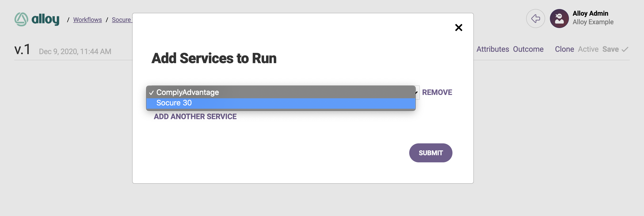
Task: Save the workflow version
Action: pos(610,49)
